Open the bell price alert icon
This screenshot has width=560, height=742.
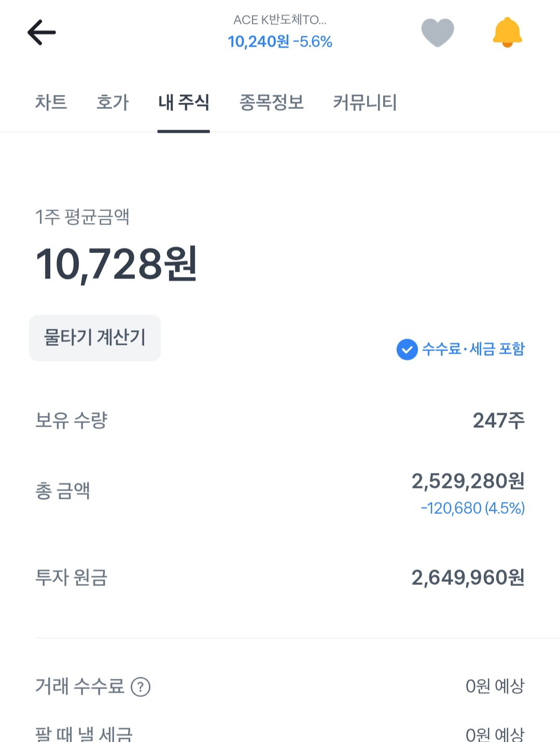[x=507, y=32]
